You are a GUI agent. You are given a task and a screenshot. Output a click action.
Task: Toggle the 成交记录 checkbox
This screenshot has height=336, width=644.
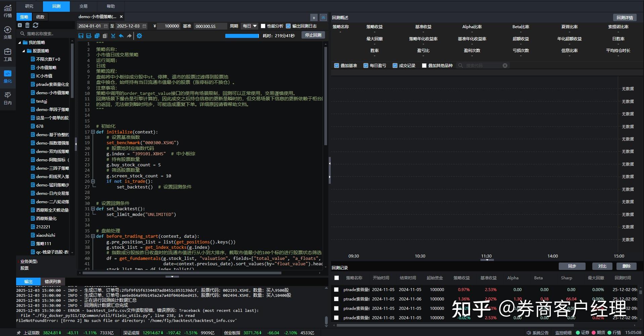tap(395, 65)
